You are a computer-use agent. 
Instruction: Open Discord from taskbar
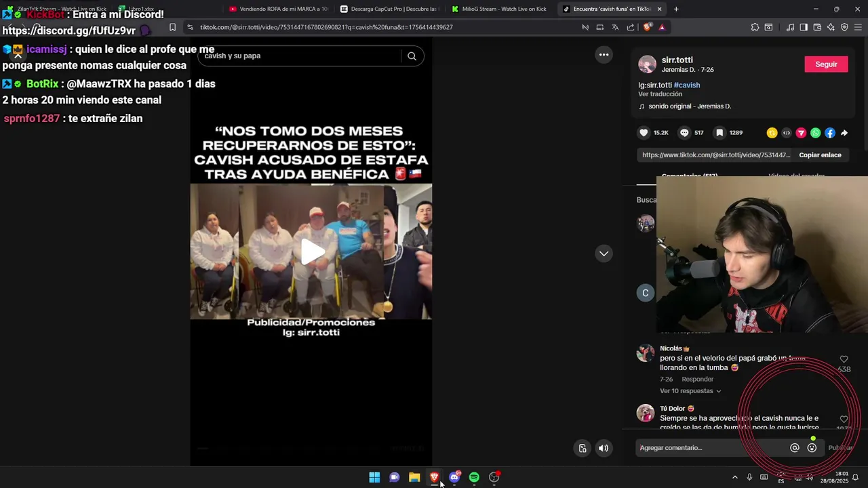pos(454,477)
